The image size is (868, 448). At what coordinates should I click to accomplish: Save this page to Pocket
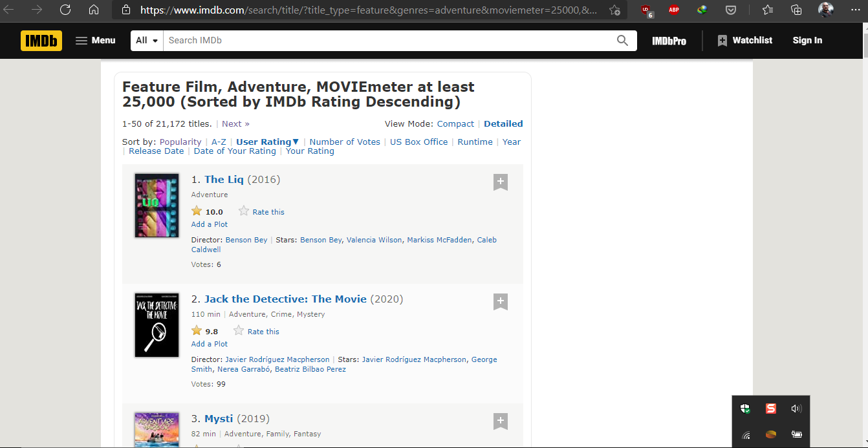731,10
